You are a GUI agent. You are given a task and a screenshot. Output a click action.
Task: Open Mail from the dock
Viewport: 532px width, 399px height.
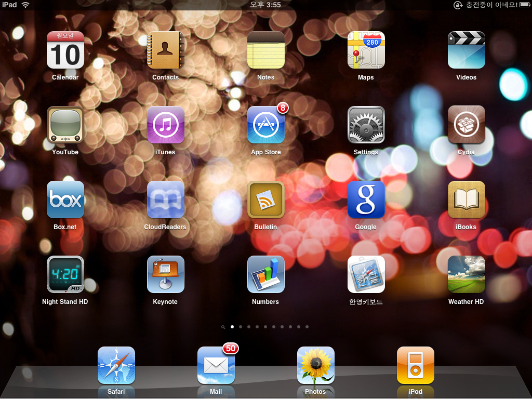tap(216, 365)
